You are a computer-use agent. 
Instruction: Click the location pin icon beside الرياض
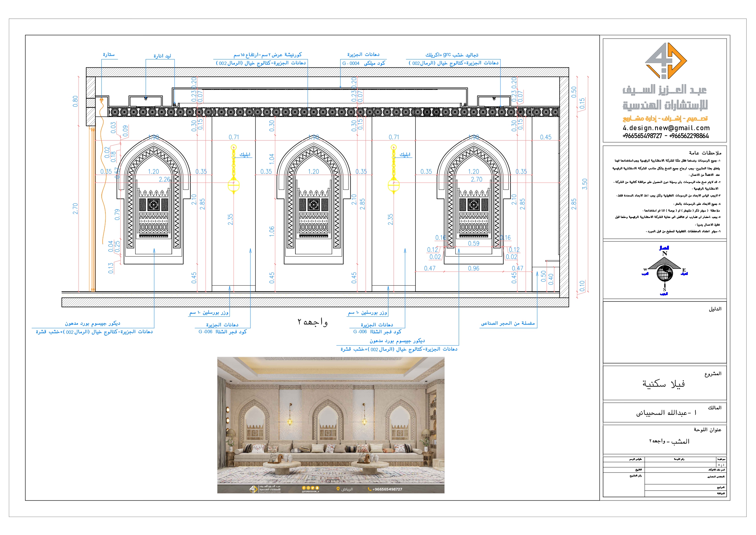[x=338, y=489]
